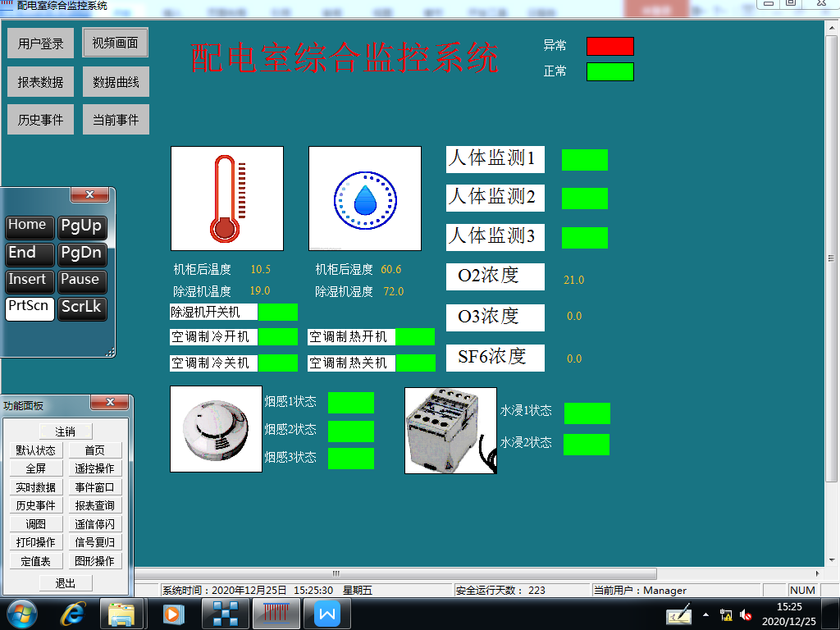Click the muted volume tray icon
This screenshot has width=840, height=630.
pos(746,614)
